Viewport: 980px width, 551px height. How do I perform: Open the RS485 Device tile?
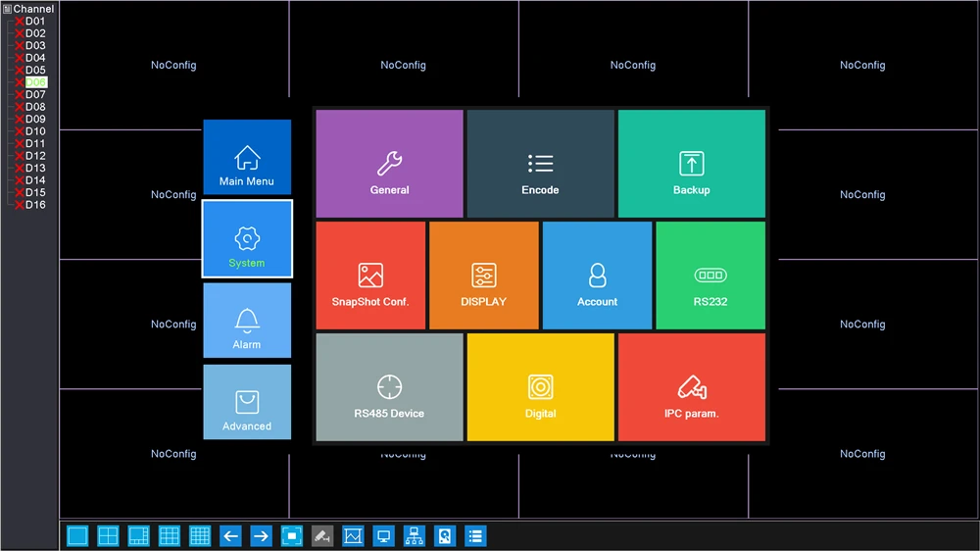click(x=389, y=387)
